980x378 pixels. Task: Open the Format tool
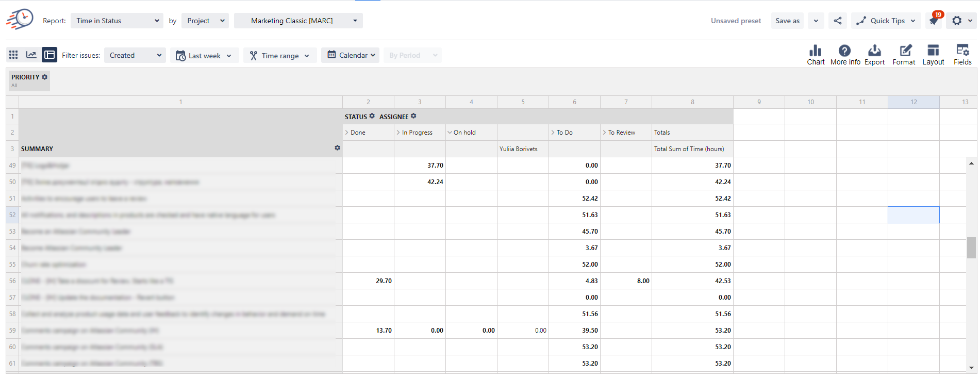coord(904,55)
